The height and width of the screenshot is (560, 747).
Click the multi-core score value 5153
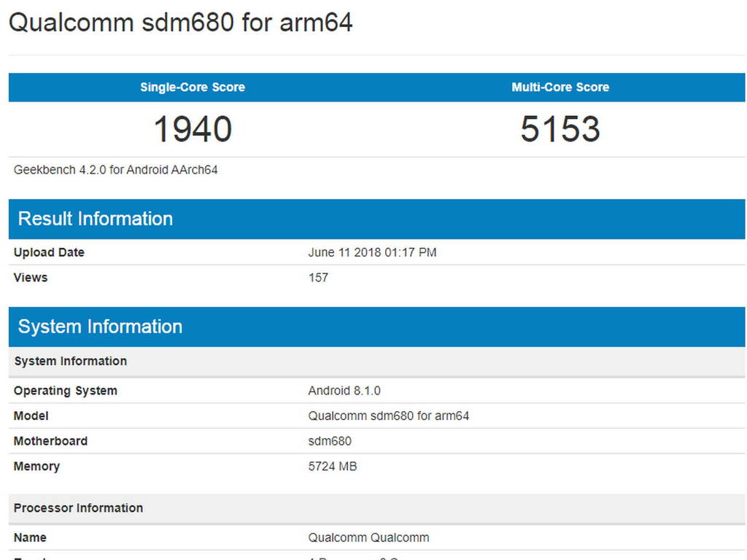560,128
